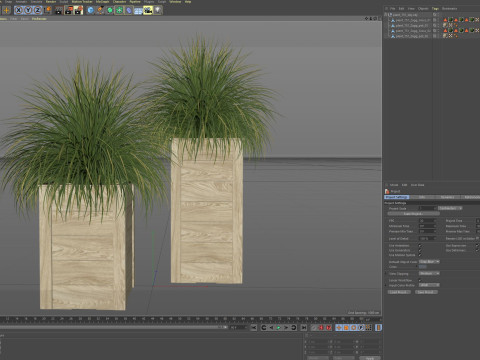The height and width of the screenshot is (360, 480).
Task: Toggle Render LOD in Editor checkbox
Action: (477, 239)
